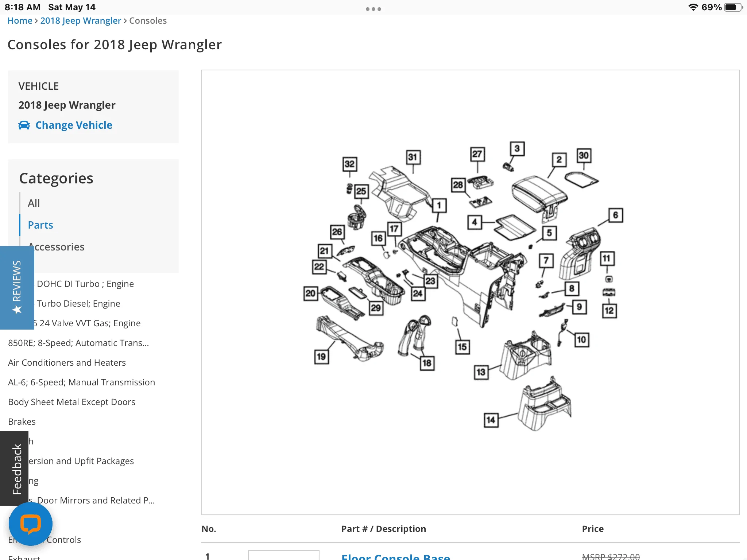
Task: Click diagram callout number 5
Action: [549, 233]
